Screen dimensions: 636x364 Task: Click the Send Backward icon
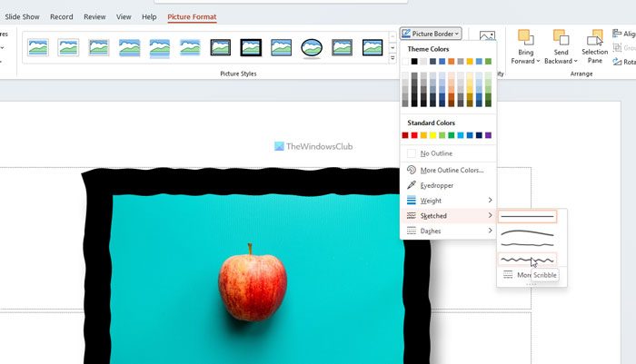[x=561, y=37]
